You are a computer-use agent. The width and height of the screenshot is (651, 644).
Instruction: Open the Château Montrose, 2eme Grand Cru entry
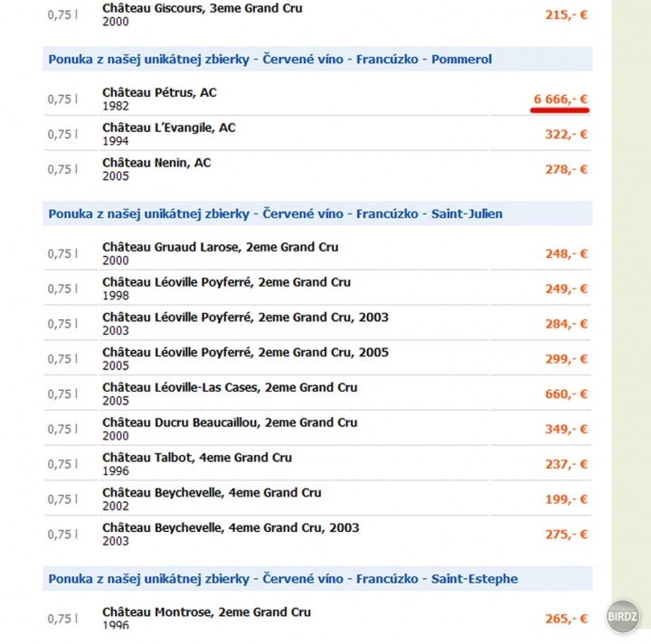[206, 612]
